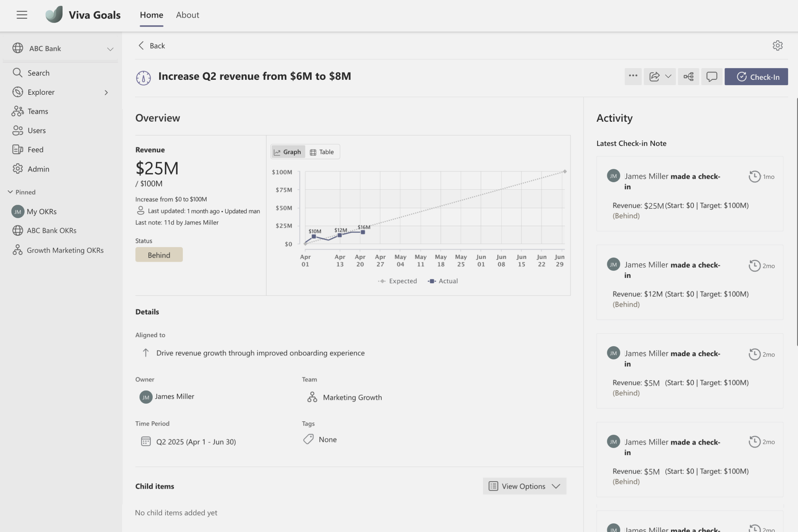Click the James Miller owner avatar
The width and height of the screenshot is (798, 532).
(x=146, y=397)
